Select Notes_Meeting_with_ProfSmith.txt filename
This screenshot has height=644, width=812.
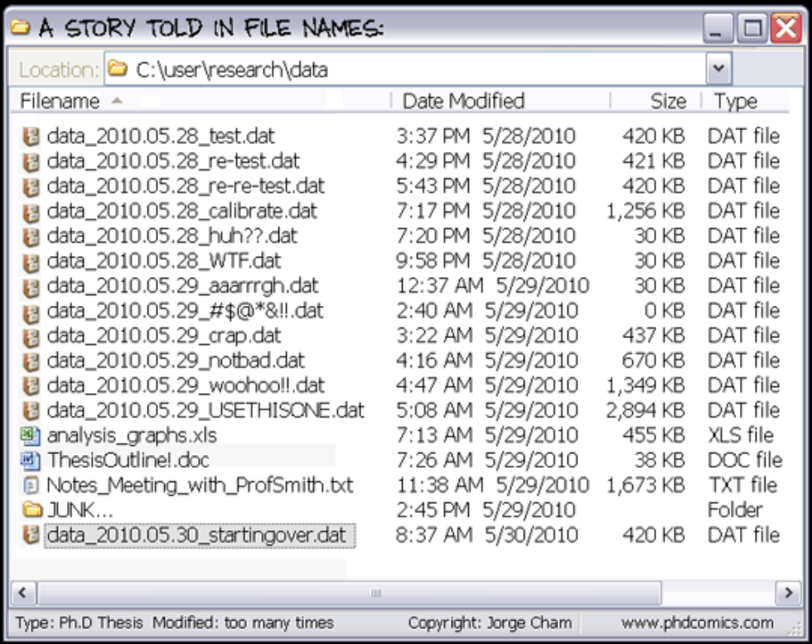point(200,486)
